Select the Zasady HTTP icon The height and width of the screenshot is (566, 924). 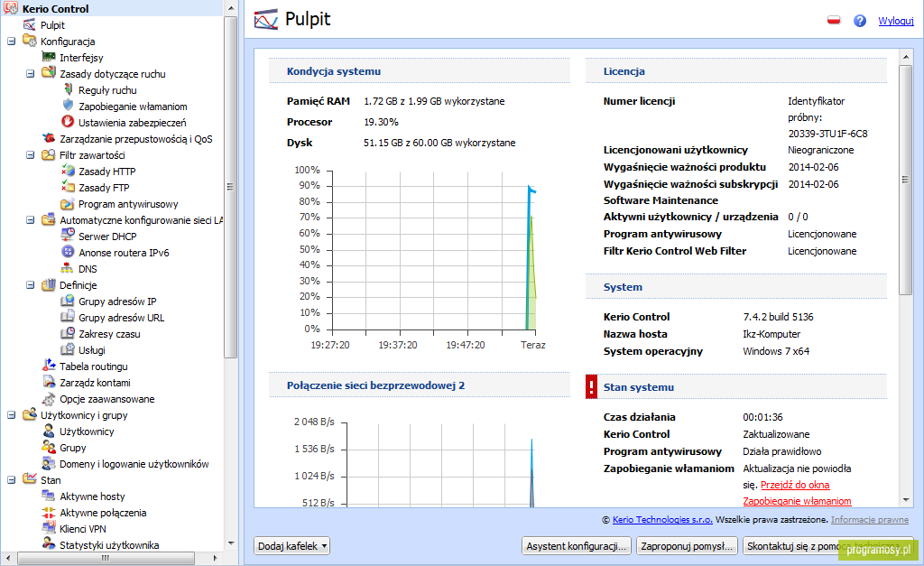tap(68, 171)
